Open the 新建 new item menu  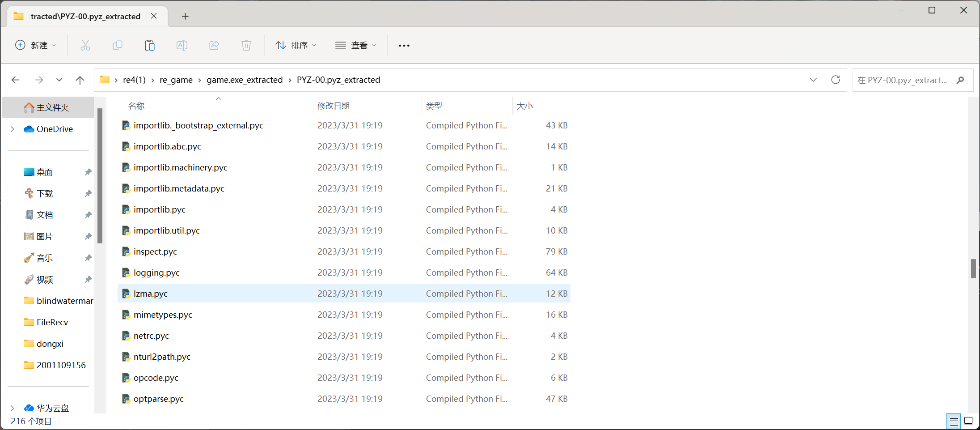[x=36, y=45]
